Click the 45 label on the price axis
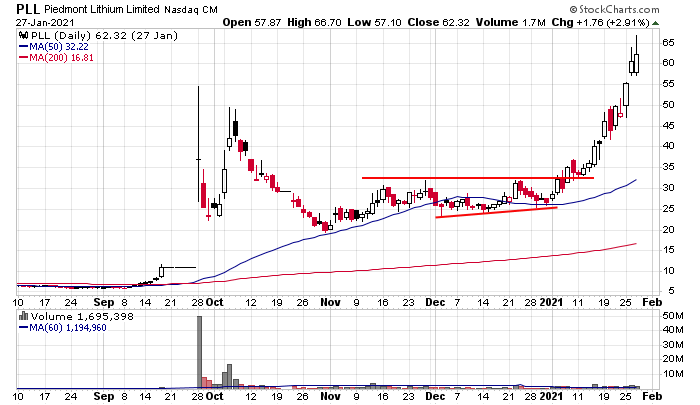The width and height of the screenshot is (700, 405). point(668,125)
